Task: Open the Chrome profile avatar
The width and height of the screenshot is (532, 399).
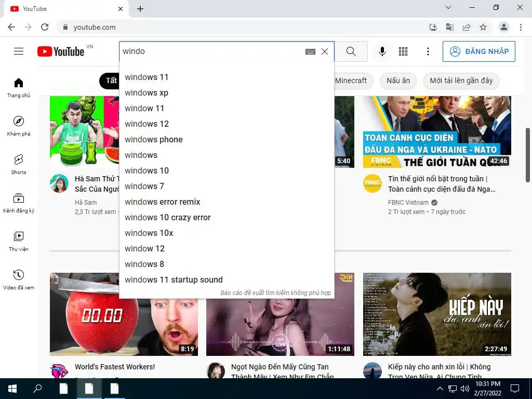Action: 504,27
